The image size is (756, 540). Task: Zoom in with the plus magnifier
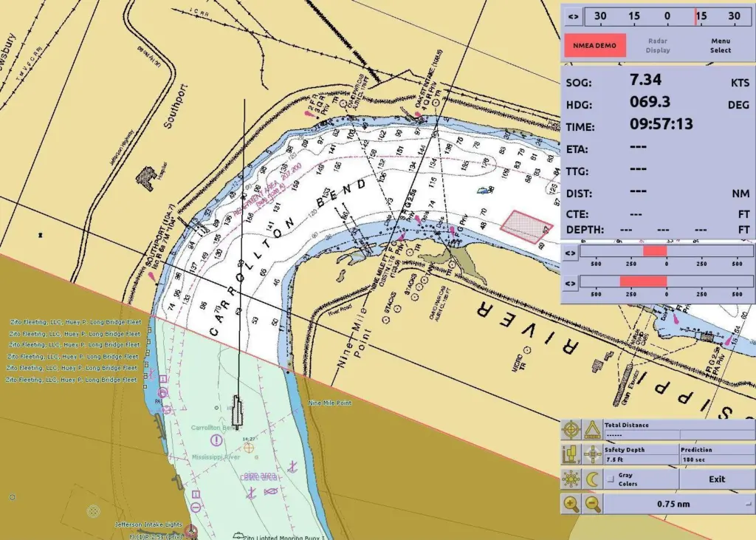[x=571, y=504]
